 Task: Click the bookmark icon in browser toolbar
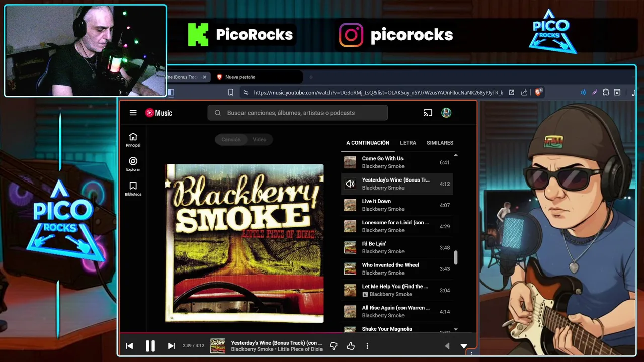point(230,92)
